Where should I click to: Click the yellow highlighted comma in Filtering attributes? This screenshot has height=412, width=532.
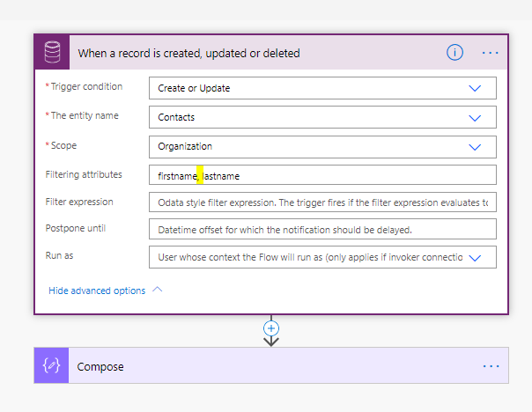201,175
